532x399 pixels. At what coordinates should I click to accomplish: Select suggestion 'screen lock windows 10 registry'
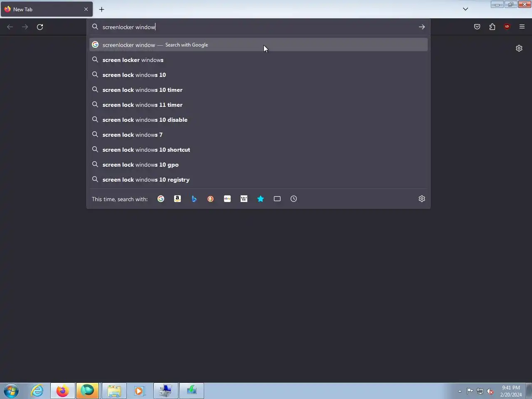259,180
